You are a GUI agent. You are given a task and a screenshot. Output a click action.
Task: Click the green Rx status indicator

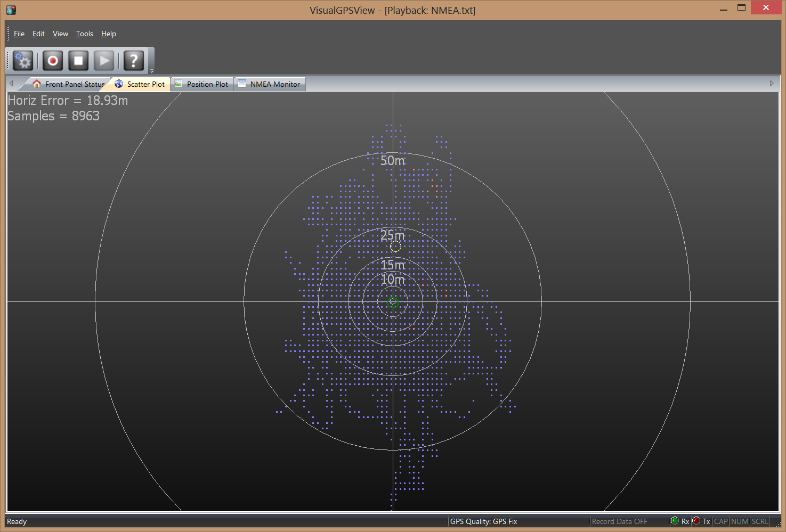click(x=675, y=521)
